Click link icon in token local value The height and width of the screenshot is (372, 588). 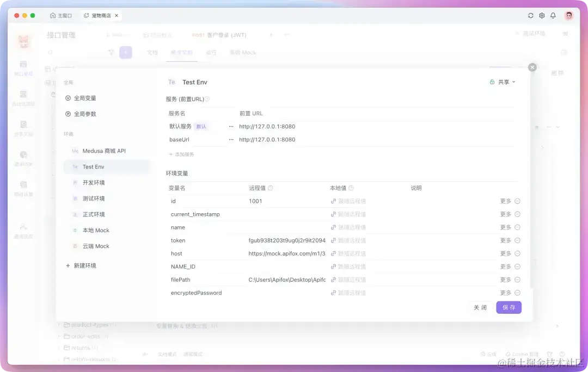coord(333,240)
